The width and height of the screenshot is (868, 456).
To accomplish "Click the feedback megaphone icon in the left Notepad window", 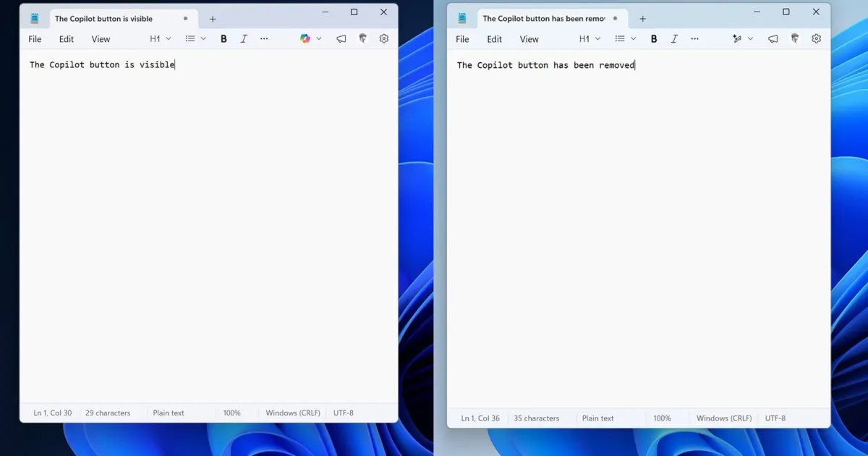I will (x=341, y=39).
